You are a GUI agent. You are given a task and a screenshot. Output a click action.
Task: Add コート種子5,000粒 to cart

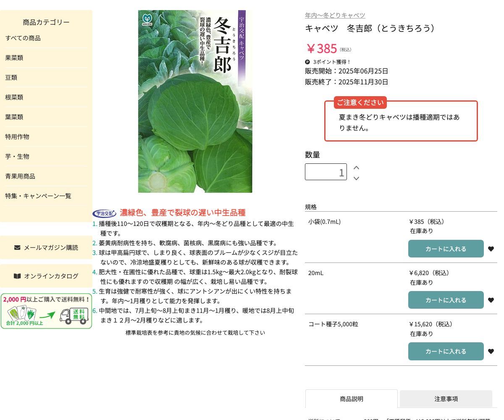[446, 352]
